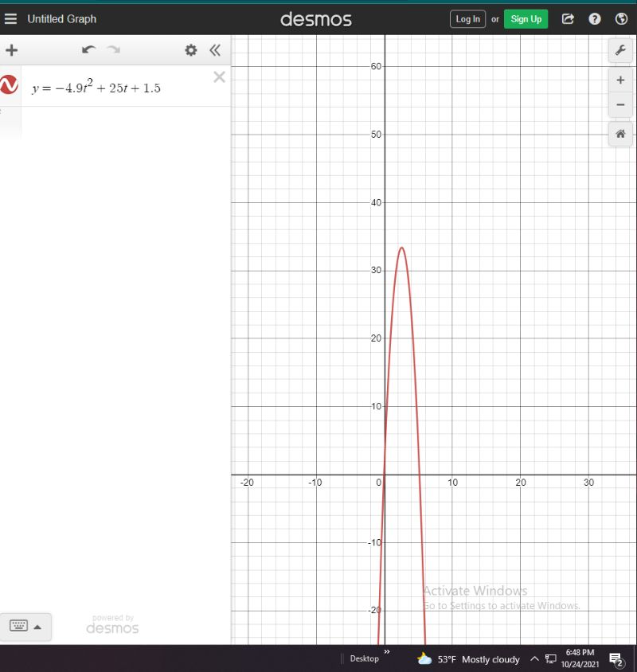This screenshot has height=672, width=637.
Task: Open the Graph Settings wrench
Action: [x=620, y=50]
